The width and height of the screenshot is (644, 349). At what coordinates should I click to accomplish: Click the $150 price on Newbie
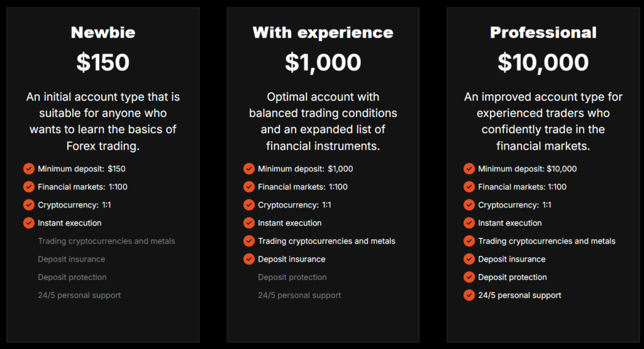coord(103,62)
